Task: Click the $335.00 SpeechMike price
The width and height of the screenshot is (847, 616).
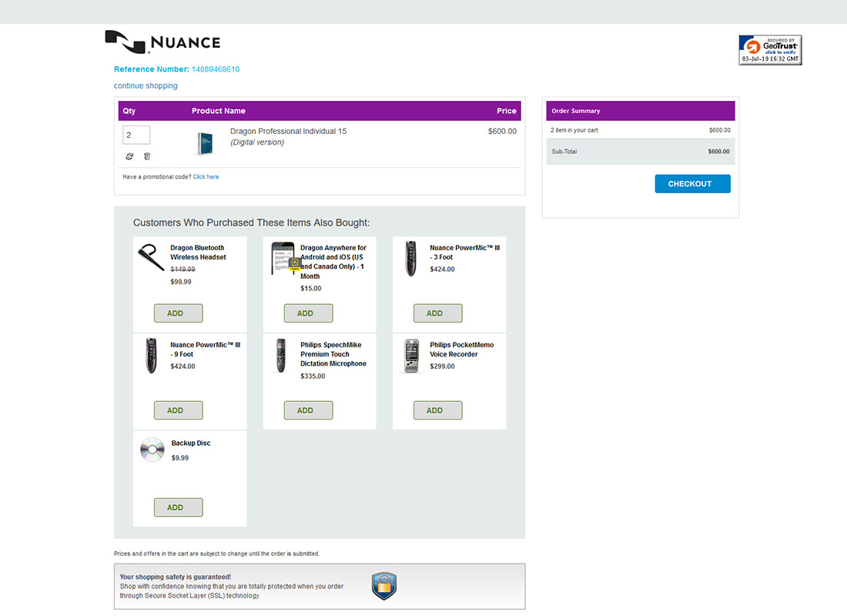Action: pyautogui.click(x=313, y=377)
